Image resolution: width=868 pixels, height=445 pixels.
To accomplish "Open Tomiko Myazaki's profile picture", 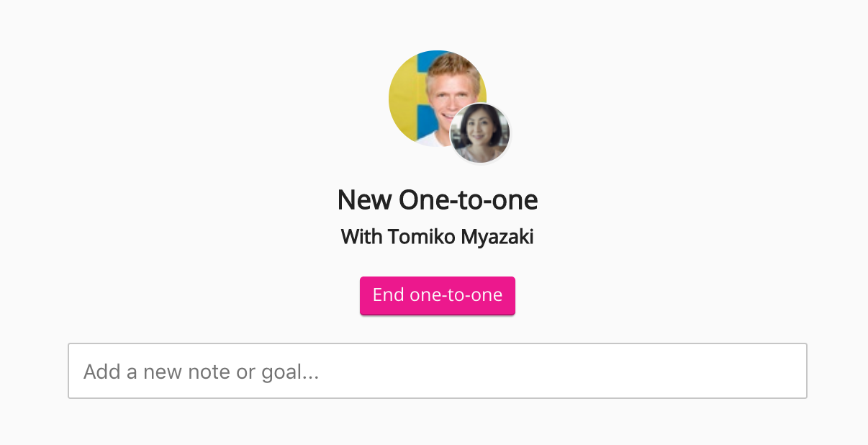I will click(480, 133).
